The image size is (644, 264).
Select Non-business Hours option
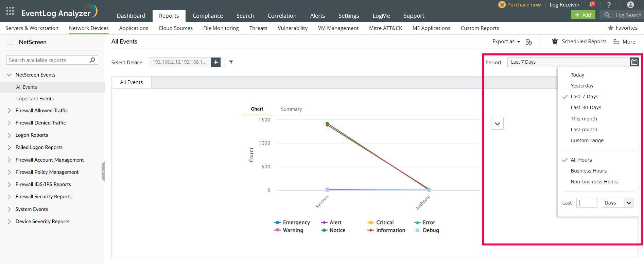pyautogui.click(x=594, y=182)
